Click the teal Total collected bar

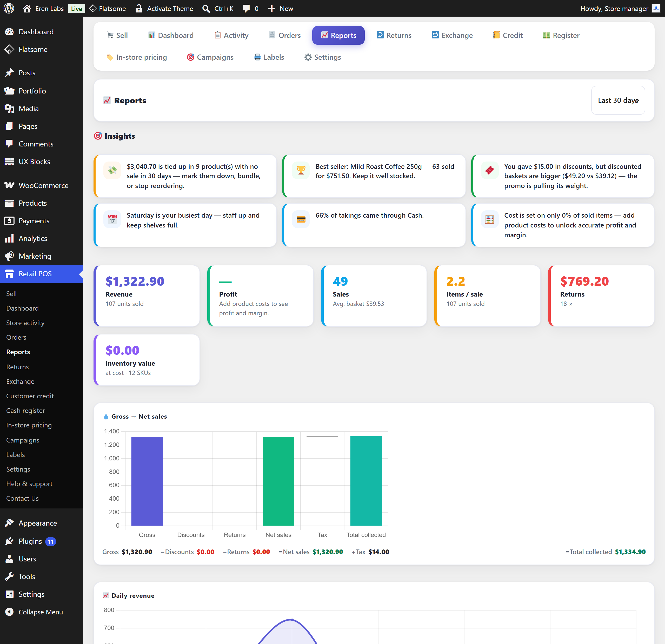[366, 481]
